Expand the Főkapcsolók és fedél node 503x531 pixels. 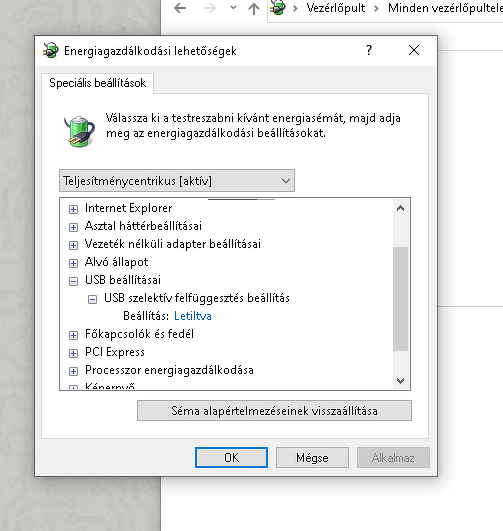(x=73, y=335)
